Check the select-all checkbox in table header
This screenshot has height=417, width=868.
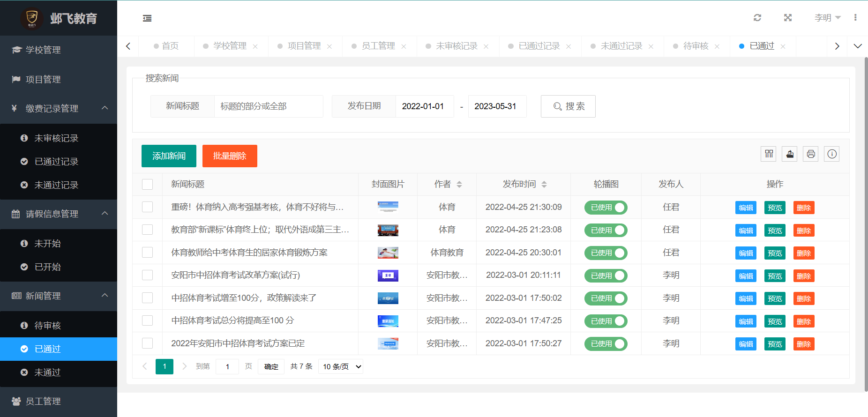tap(147, 185)
